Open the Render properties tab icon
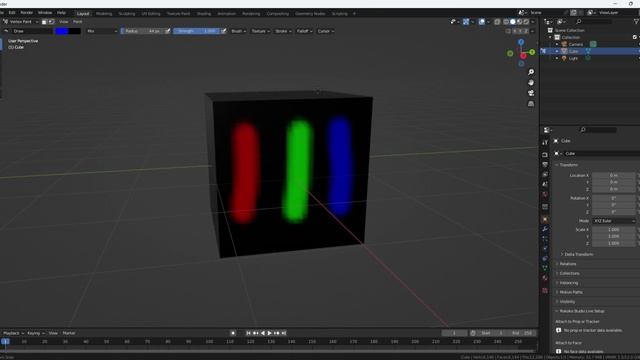Viewport: 640px width, 360px height. [545, 155]
